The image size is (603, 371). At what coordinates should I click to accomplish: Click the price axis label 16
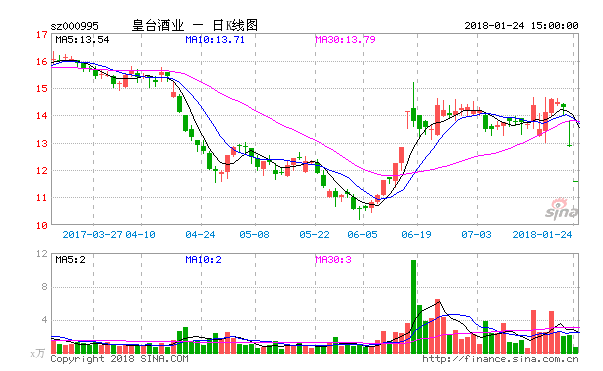pyautogui.click(x=42, y=62)
